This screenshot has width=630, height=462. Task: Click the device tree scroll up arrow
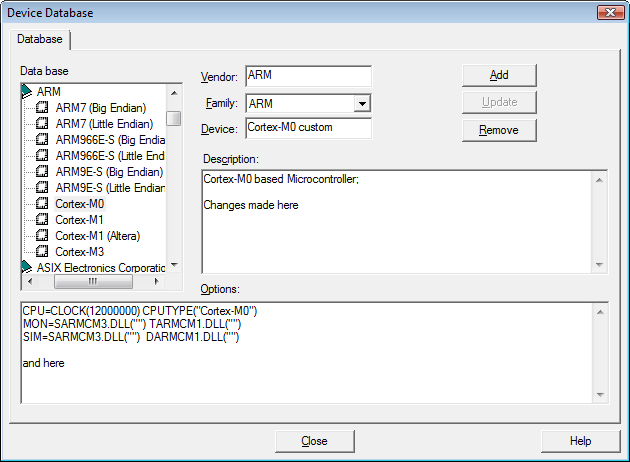coord(174,93)
